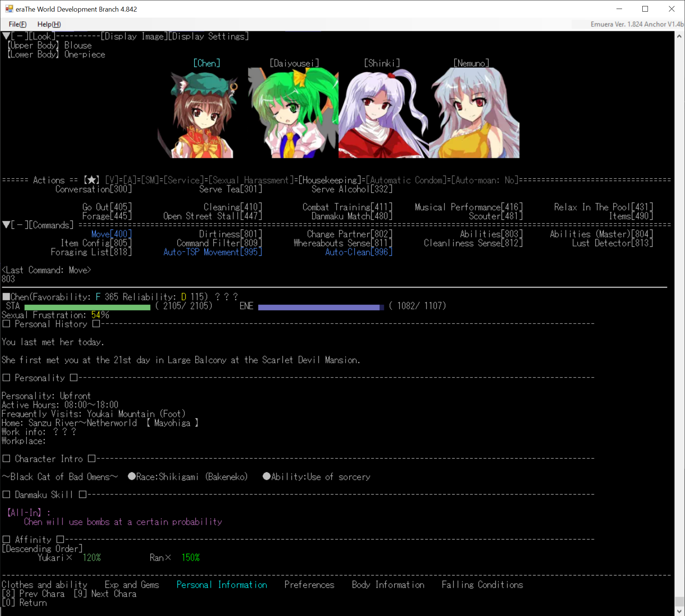Open the File menu
The height and width of the screenshot is (616, 685).
tap(18, 24)
